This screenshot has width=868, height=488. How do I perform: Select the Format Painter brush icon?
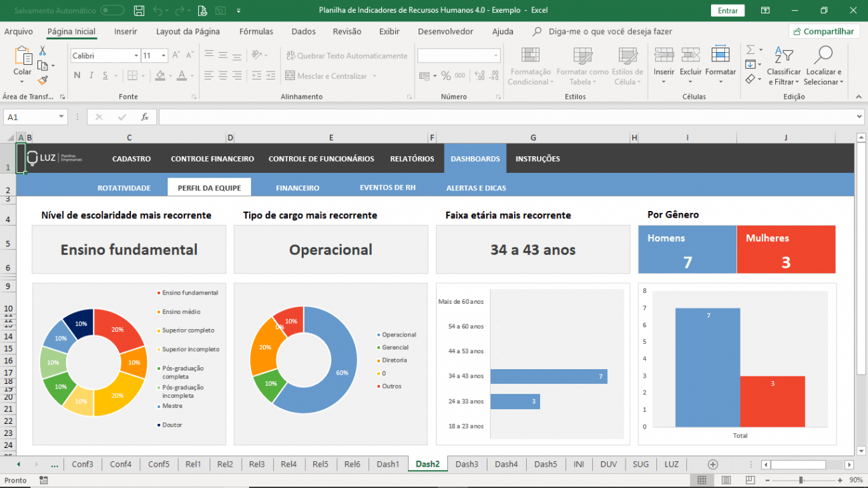[43, 80]
